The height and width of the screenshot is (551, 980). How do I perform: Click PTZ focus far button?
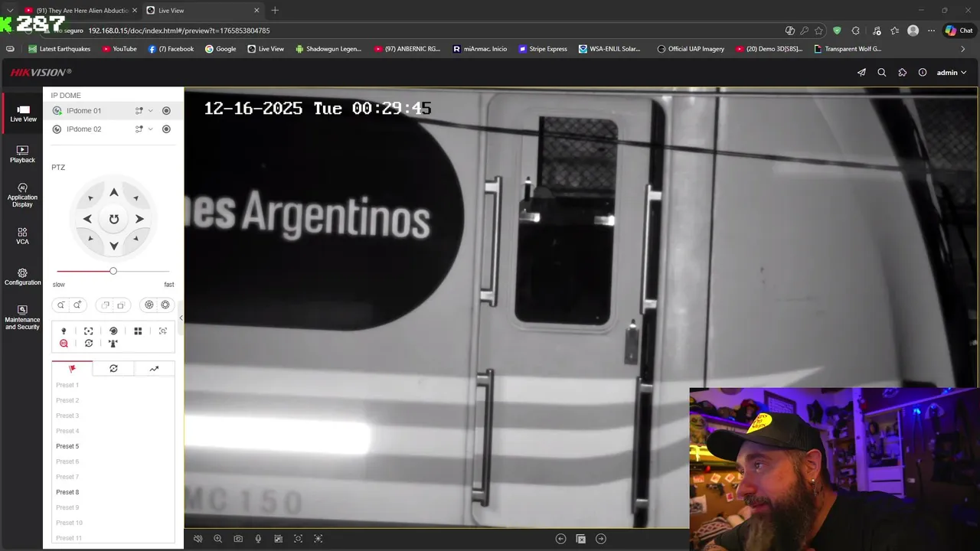click(121, 305)
